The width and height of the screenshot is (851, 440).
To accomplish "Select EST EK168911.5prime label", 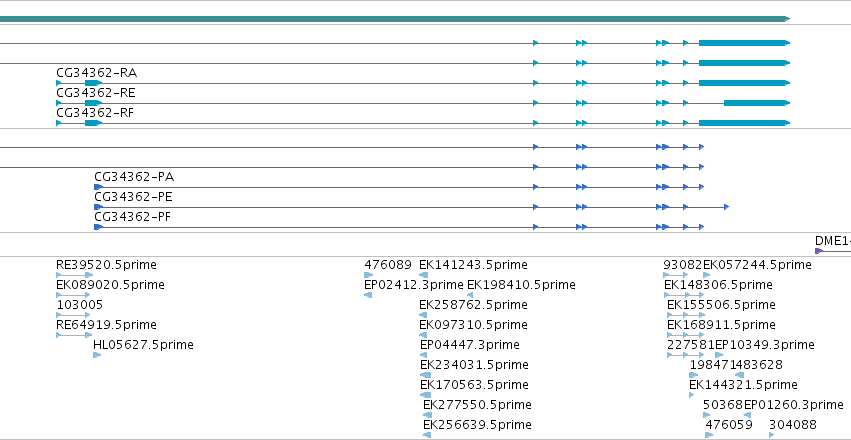I will [721, 325].
